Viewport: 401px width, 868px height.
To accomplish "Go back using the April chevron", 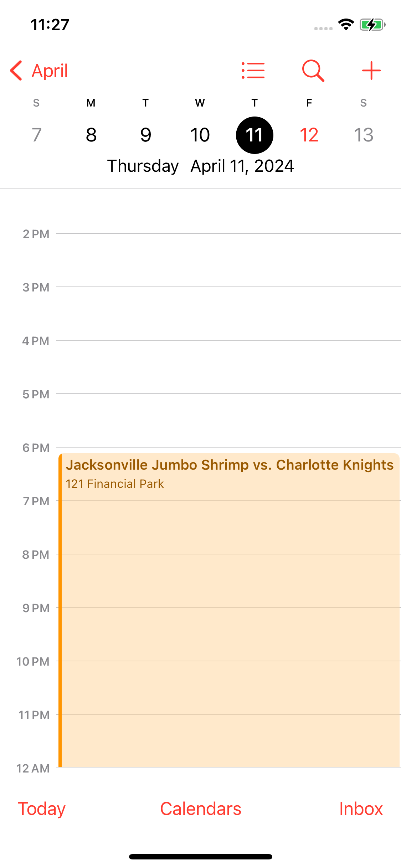I will [x=16, y=71].
